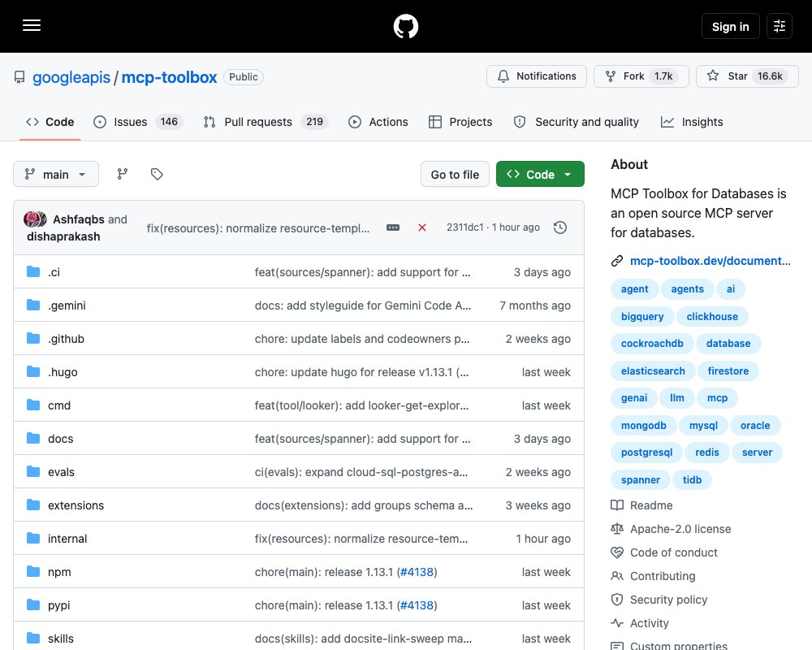Open the hamburger navigation menu
The height and width of the screenshot is (650, 812).
pos(32,25)
